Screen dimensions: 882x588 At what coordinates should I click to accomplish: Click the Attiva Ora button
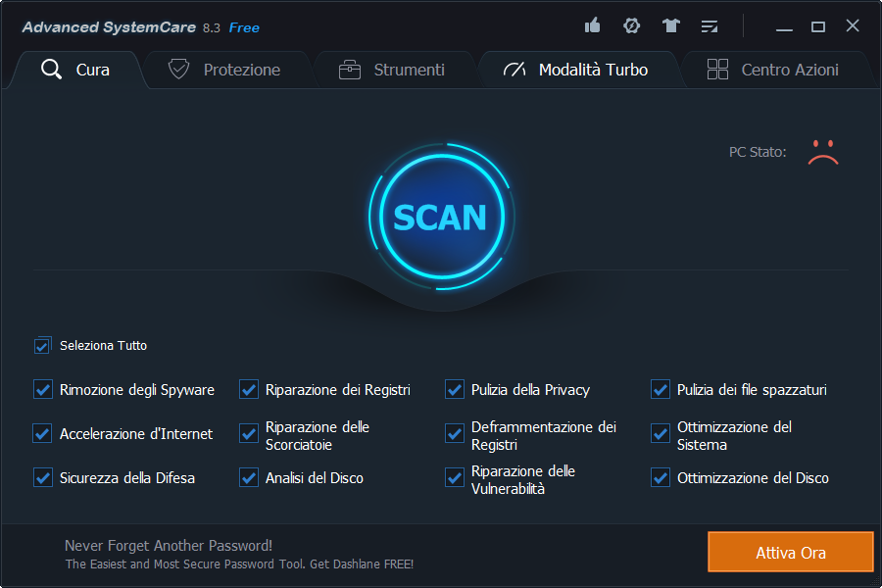pyautogui.click(x=790, y=552)
